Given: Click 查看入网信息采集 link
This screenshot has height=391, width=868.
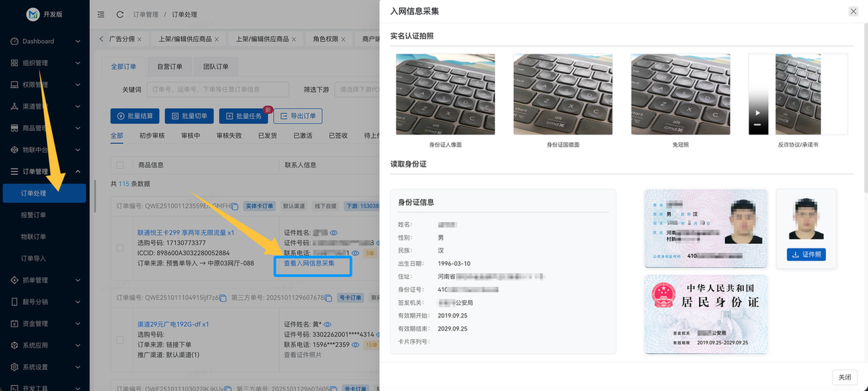Looking at the screenshot, I should [309, 263].
